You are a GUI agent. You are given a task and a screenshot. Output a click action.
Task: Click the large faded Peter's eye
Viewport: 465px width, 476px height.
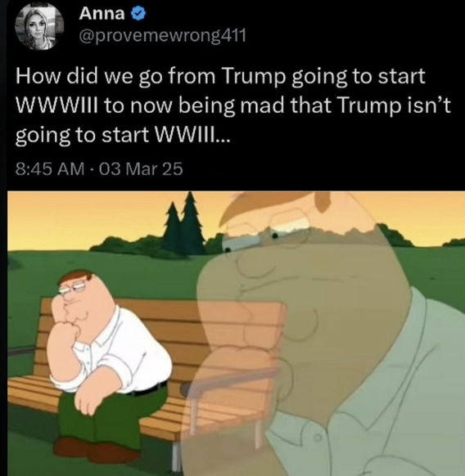[x=274, y=236]
